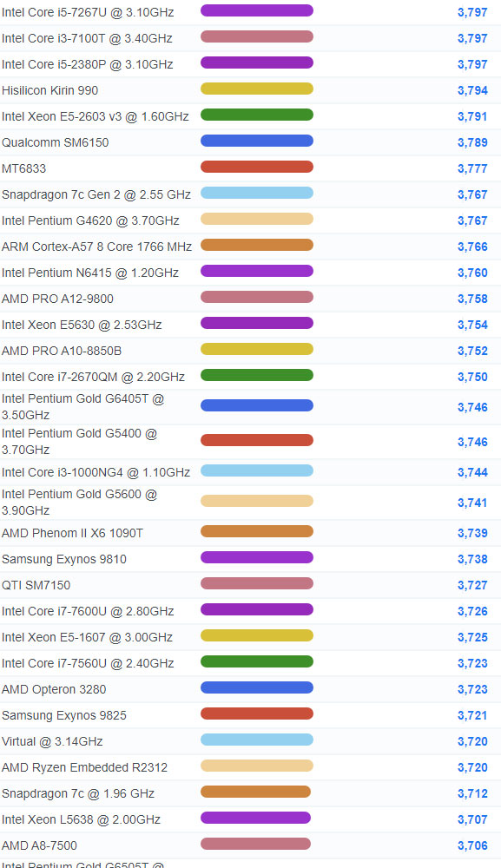This screenshot has width=501, height=868.
Task: Click Intel Core i7-2670QM @ 2.20GHz
Action: [x=93, y=377]
